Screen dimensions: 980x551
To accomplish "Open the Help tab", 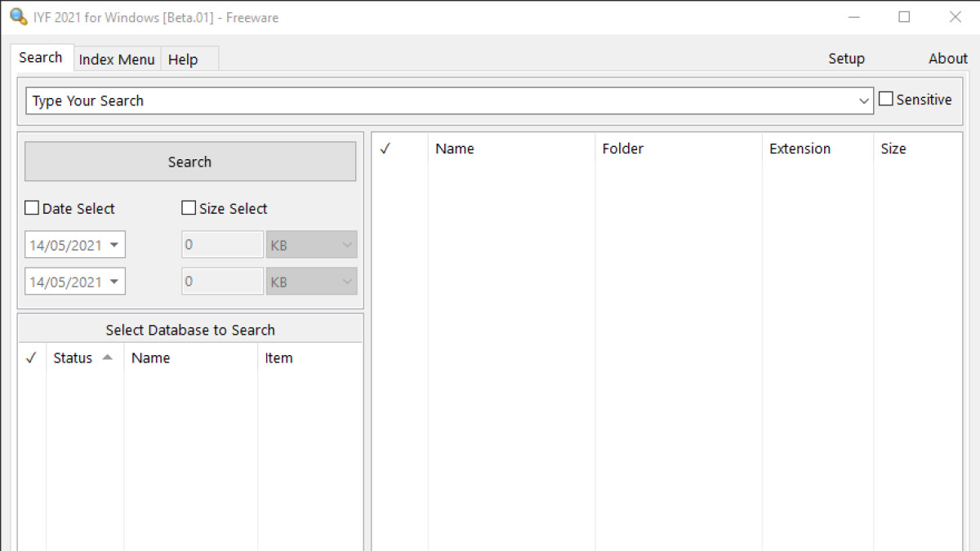I will pos(183,60).
